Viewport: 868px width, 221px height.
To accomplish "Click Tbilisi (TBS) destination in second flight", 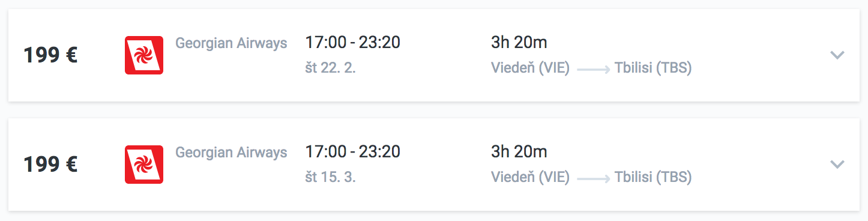I will [x=653, y=178].
